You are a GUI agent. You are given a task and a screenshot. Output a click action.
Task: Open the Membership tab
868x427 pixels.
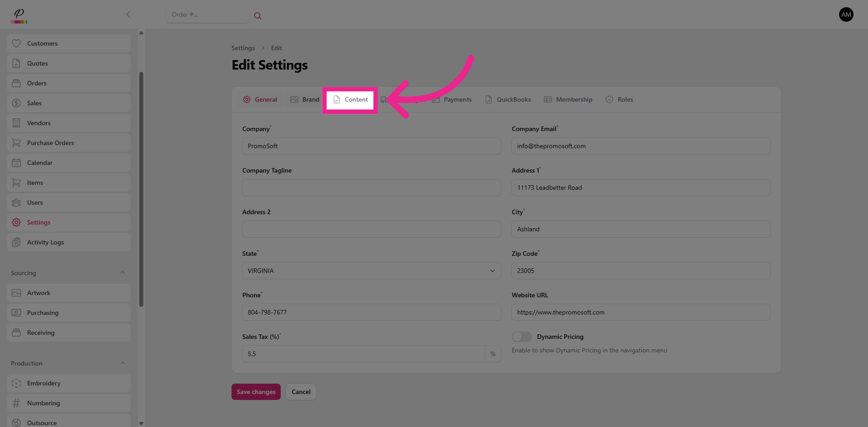tap(568, 99)
